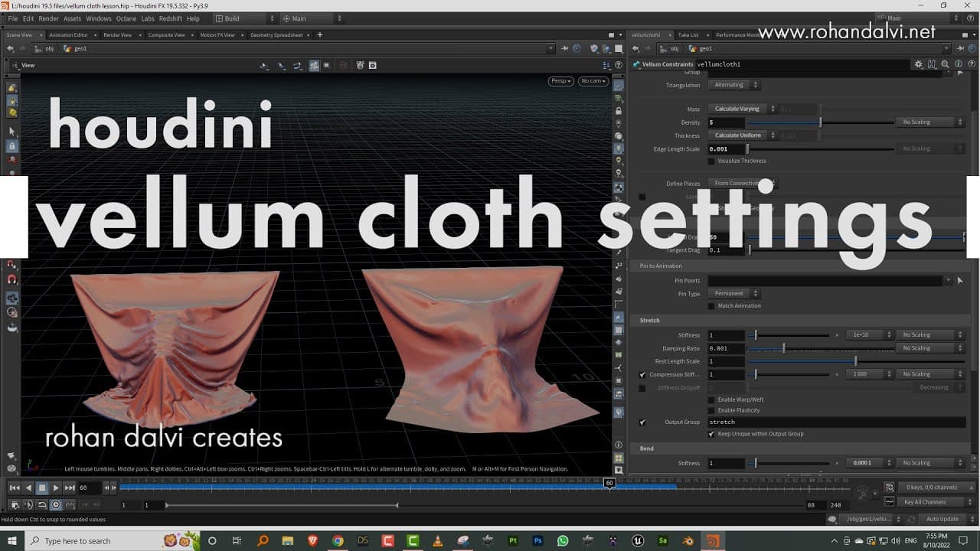Image resolution: width=980 pixels, height=551 pixels.
Task: Open the gear settings menu in the parameter pane
Action: coord(919,64)
